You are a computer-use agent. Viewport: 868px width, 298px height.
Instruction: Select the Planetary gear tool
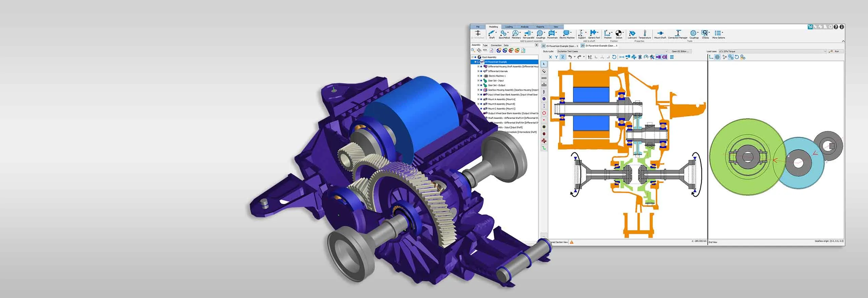coord(516,34)
